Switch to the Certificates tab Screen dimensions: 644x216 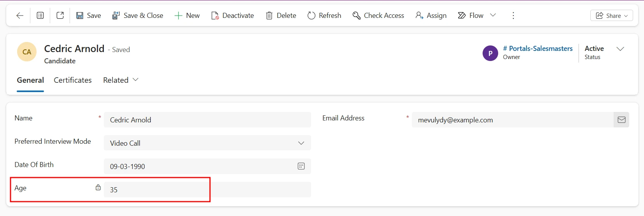click(x=73, y=80)
